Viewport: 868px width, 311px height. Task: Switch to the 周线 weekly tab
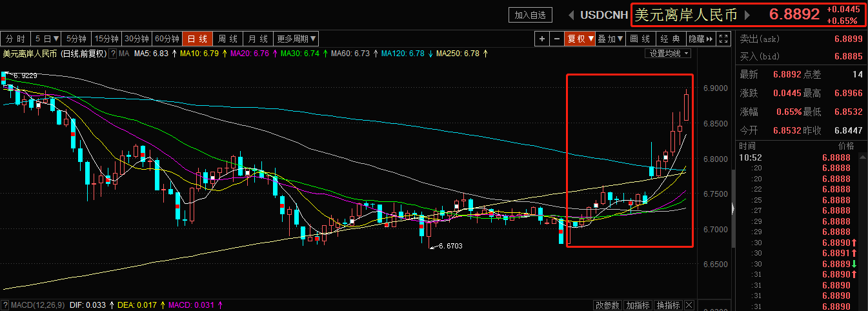click(x=228, y=39)
